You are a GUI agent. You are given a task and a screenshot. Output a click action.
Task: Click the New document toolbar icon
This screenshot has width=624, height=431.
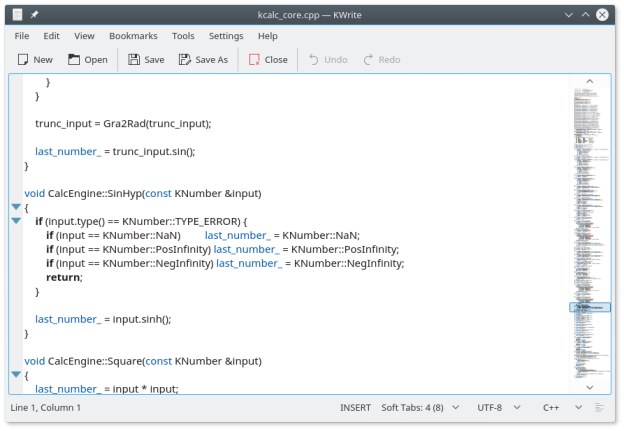tap(23, 60)
